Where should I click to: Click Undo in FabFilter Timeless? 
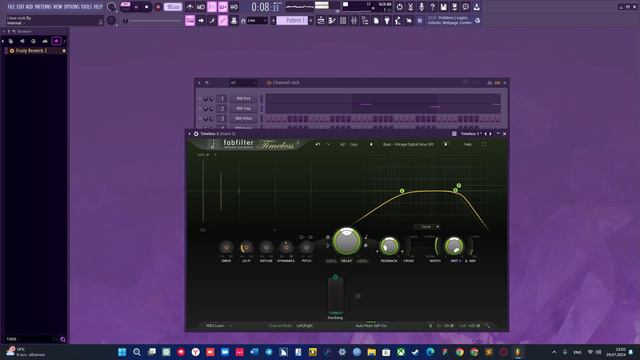coord(318,144)
